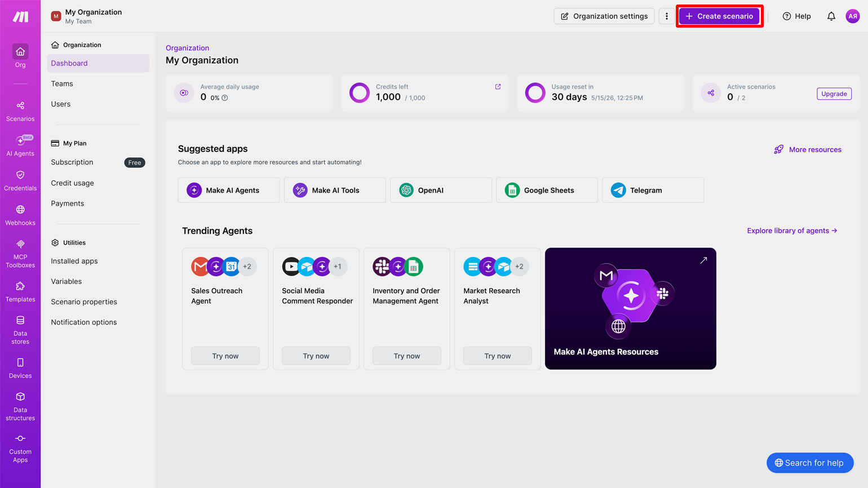Open the user avatar account menu
The image size is (868, 488).
tap(852, 16)
